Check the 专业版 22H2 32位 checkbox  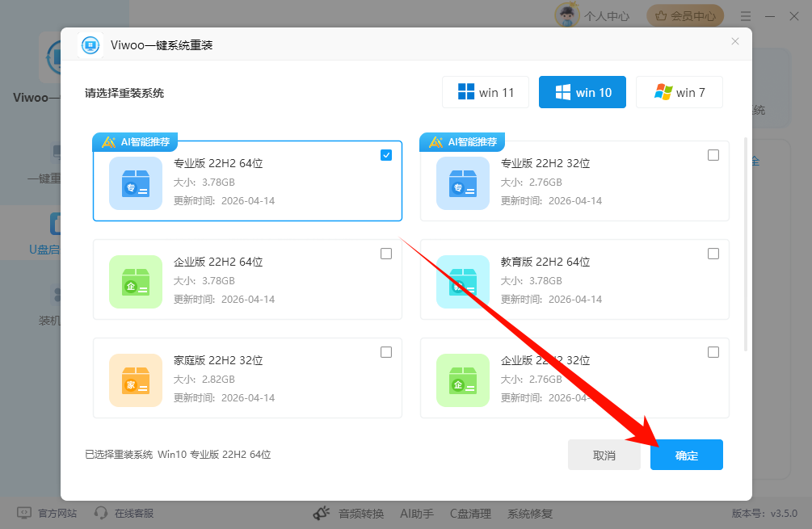tap(713, 155)
